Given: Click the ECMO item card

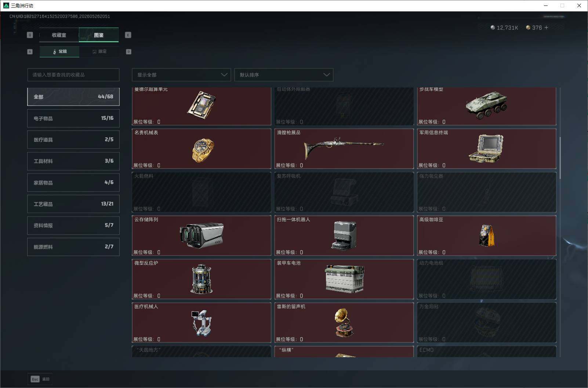Looking at the screenshot, I should click(x=487, y=352).
